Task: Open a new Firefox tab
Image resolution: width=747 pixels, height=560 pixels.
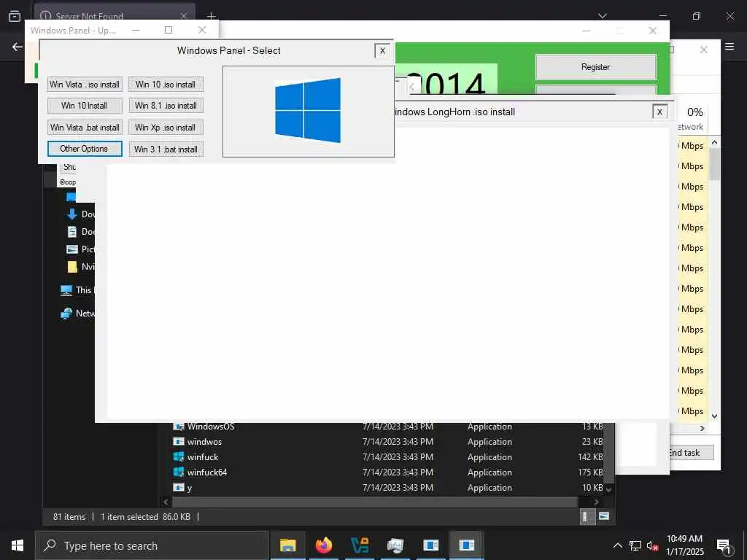Action: point(212,16)
